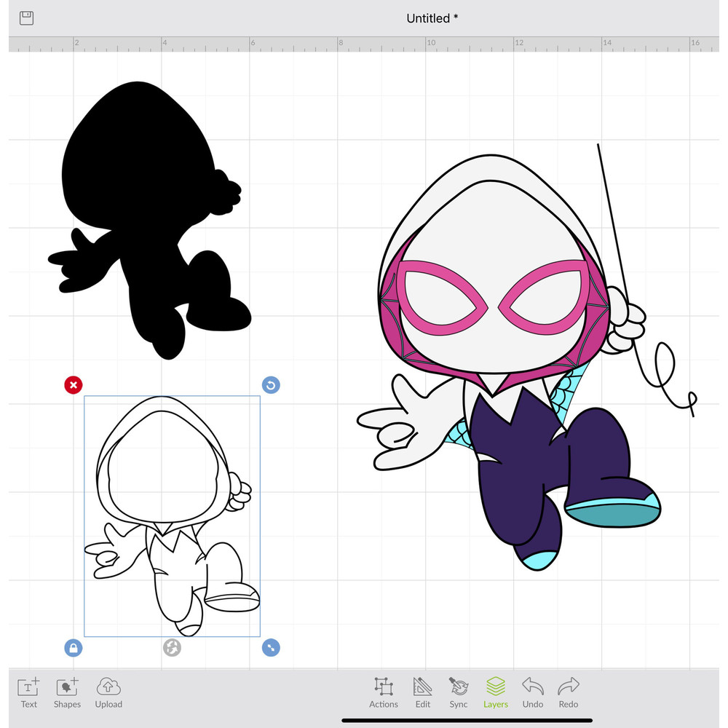Delete selection with red X handle
Image resolution: width=728 pixels, height=728 pixels.
click(x=73, y=385)
